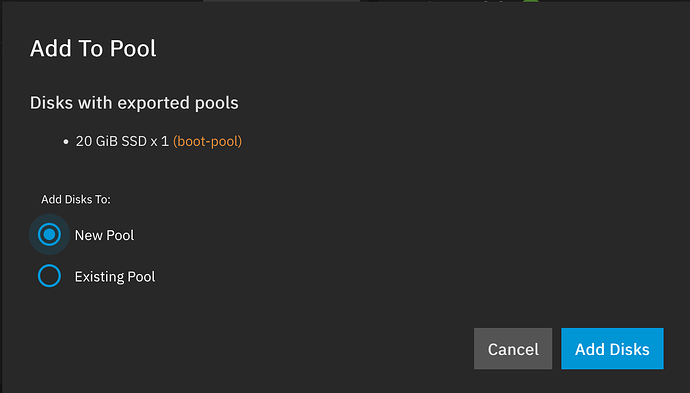Image resolution: width=690 pixels, height=393 pixels.
Task: Select the Existing Pool radio button
Action: point(49,276)
